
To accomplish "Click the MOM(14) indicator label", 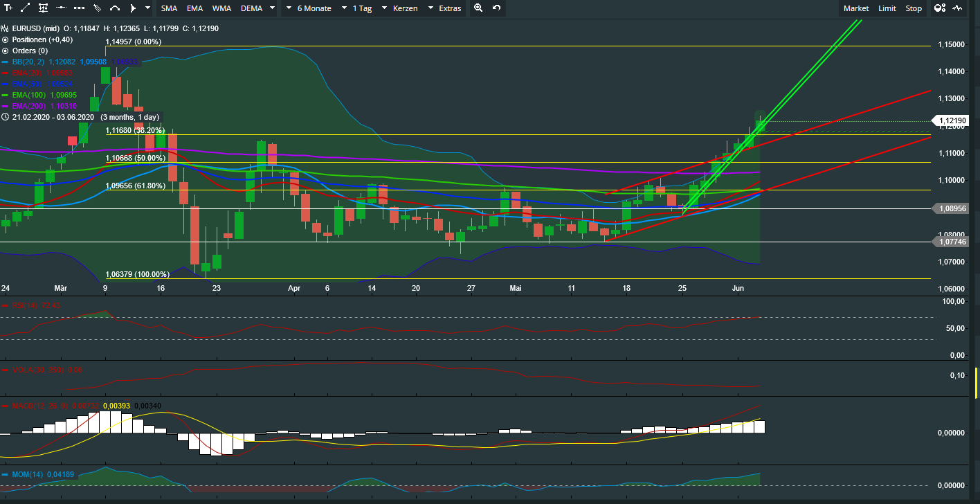I will pos(28,474).
